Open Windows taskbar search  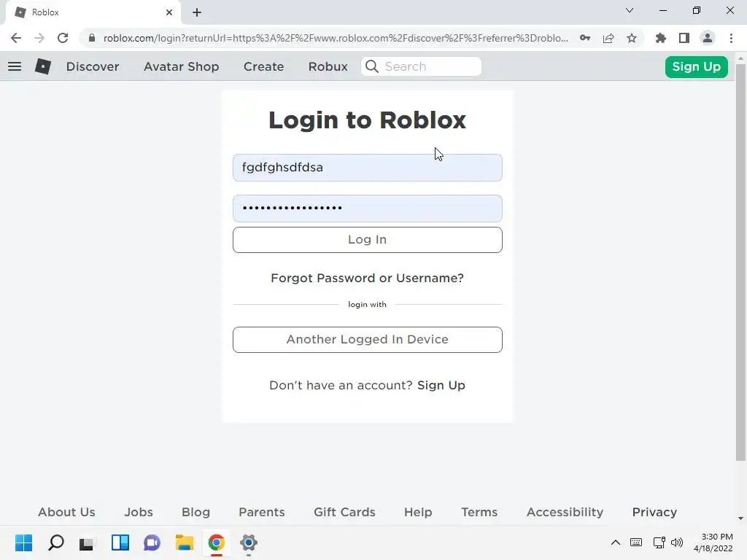click(55, 542)
